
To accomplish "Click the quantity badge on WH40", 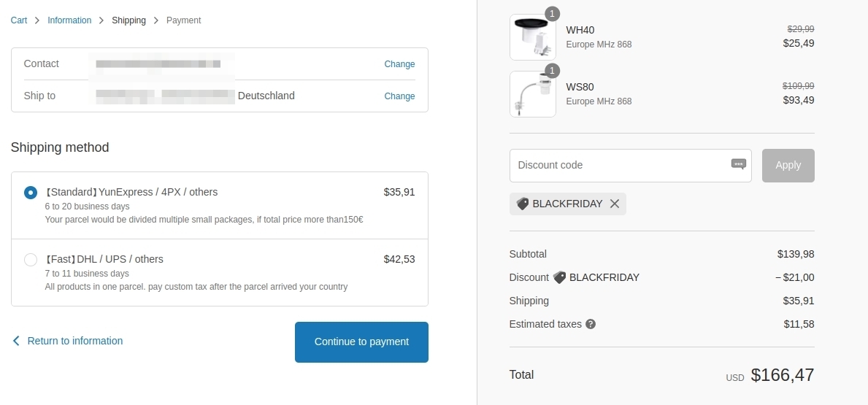I will (552, 14).
